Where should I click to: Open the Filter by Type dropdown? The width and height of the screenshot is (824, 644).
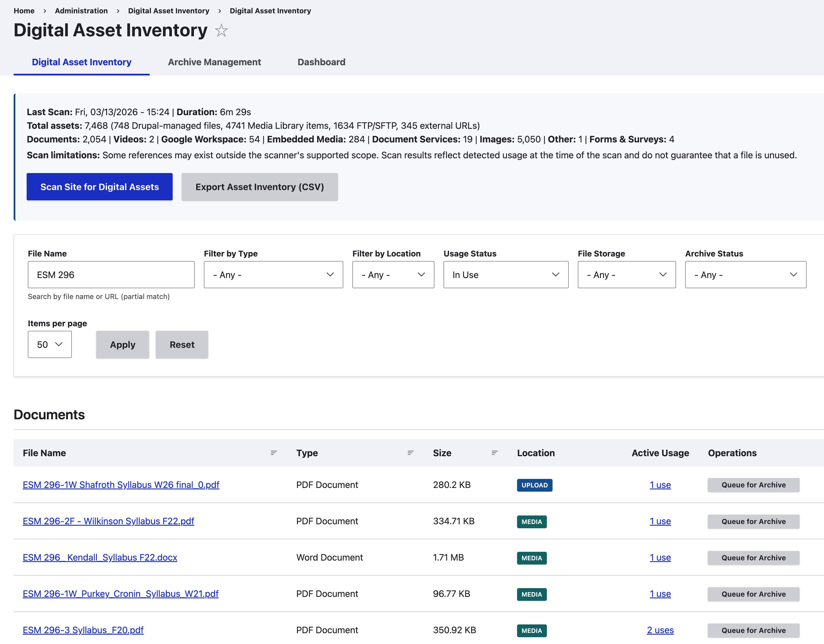[x=273, y=275]
